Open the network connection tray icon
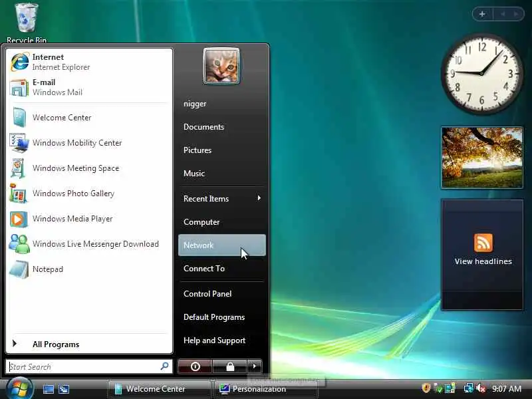 [x=469, y=388]
